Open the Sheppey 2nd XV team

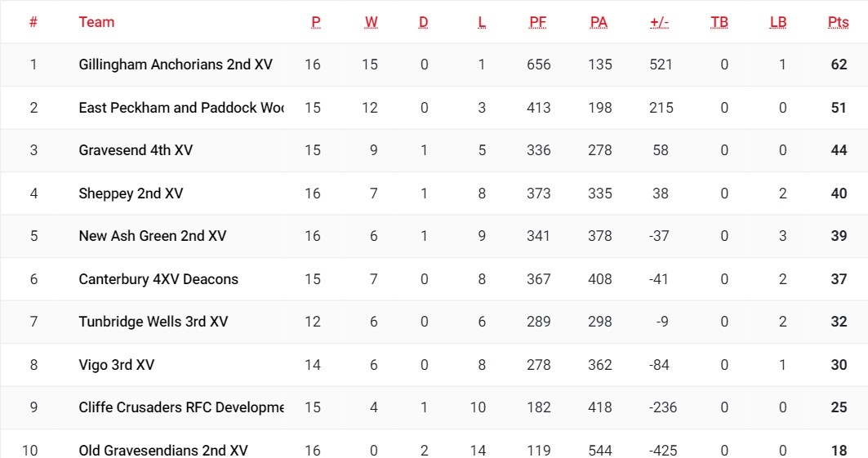(131, 193)
